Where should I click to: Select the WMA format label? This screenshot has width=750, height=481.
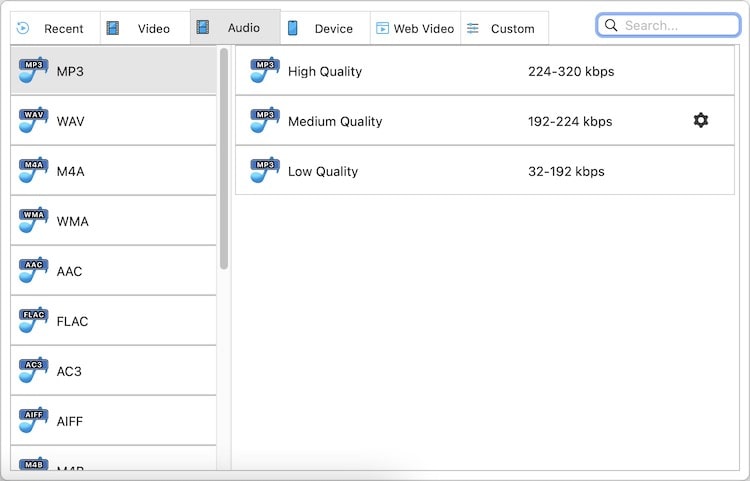tap(72, 221)
